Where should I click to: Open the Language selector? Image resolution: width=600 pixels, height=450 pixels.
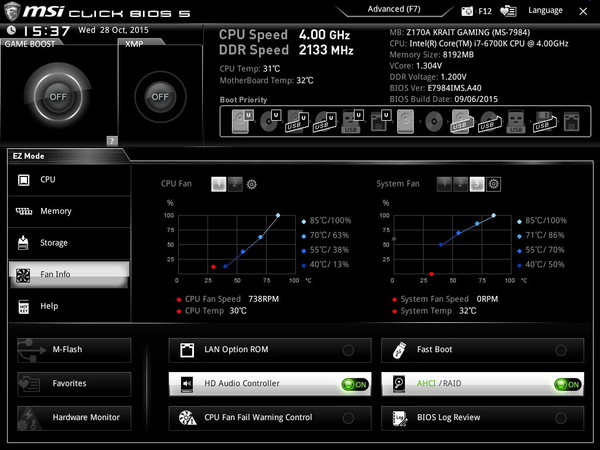point(545,11)
